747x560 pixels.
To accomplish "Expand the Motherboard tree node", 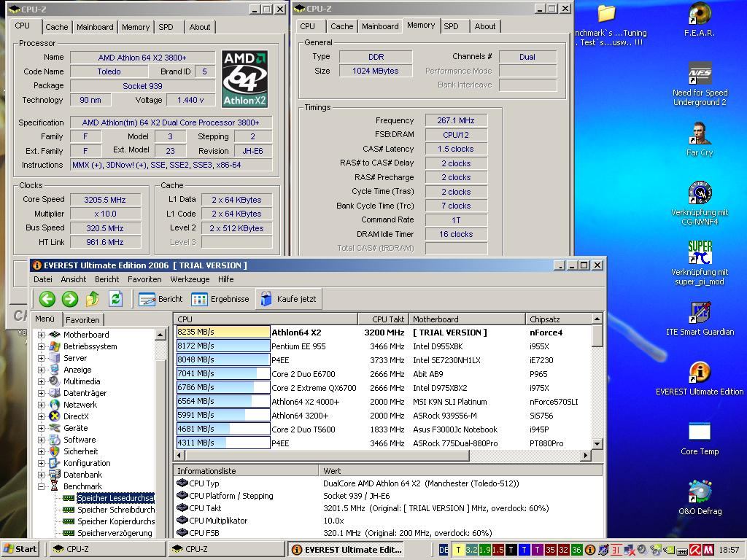I will coord(41,335).
